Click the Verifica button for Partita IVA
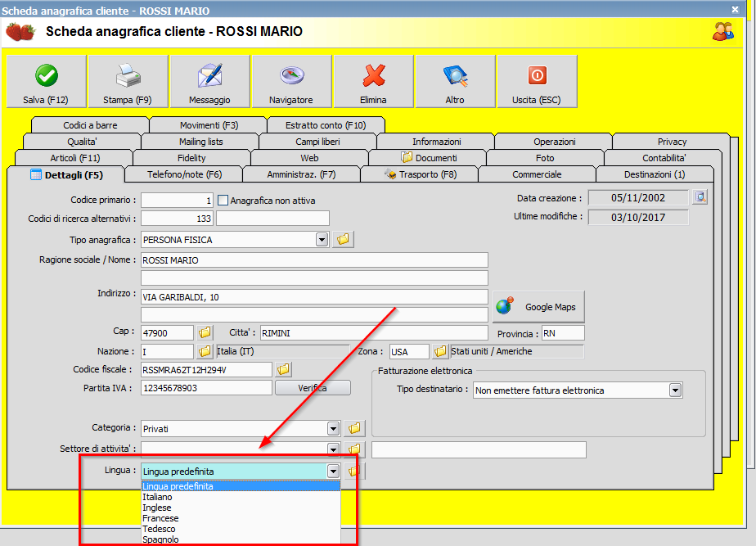 tap(313, 388)
